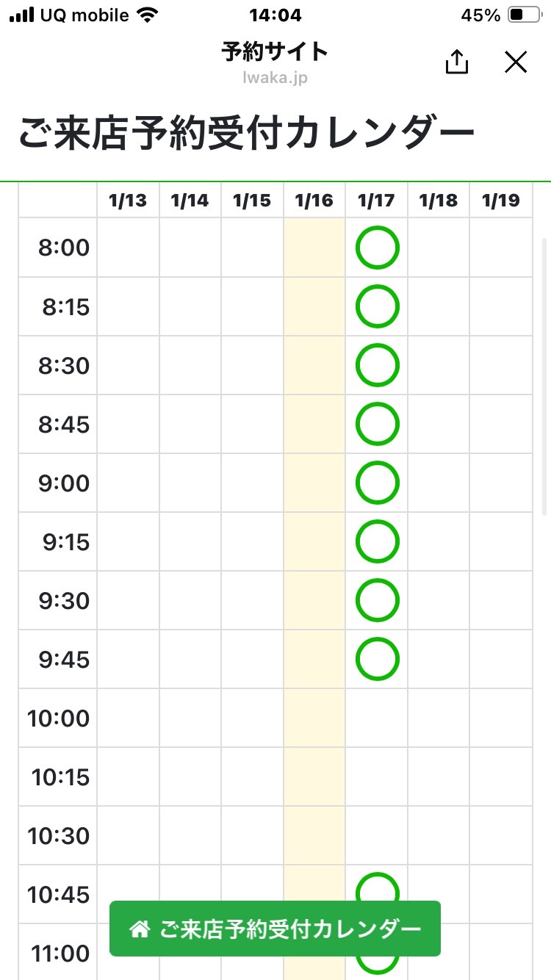Tap the 1/13 date header
The height and width of the screenshot is (980, 551).
(128, 201)
